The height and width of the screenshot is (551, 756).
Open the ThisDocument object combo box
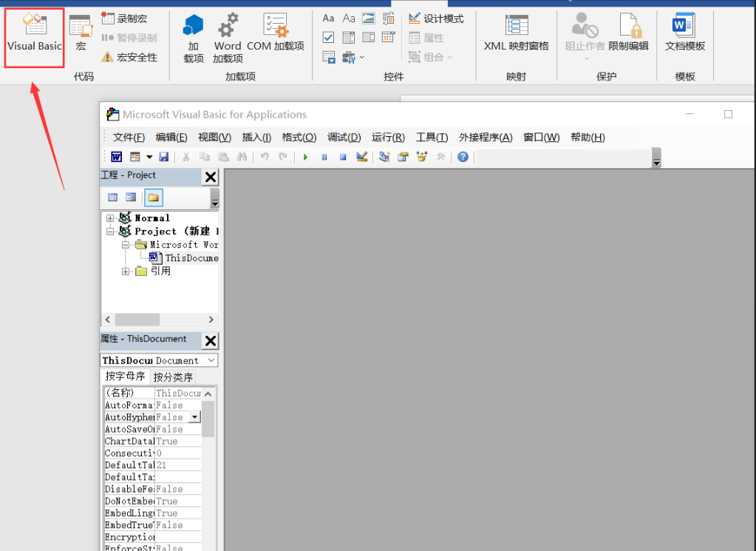click(159, 360)
